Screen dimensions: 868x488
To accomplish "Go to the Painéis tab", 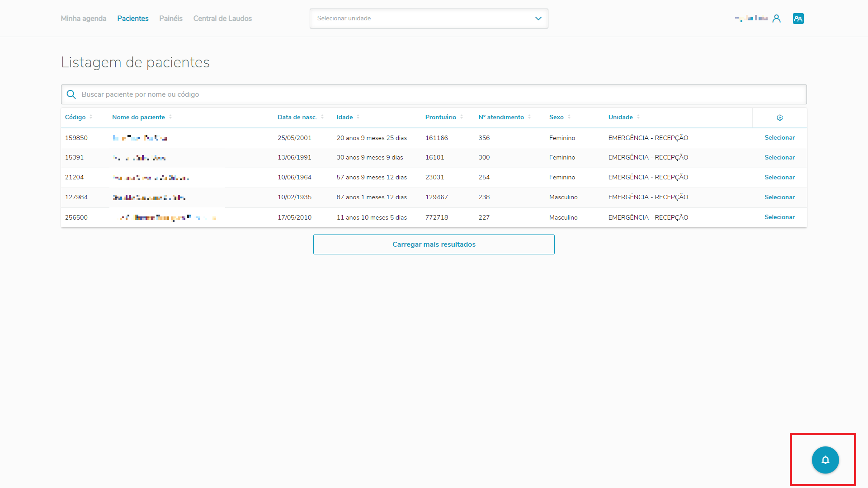I will tap(171, 19).
